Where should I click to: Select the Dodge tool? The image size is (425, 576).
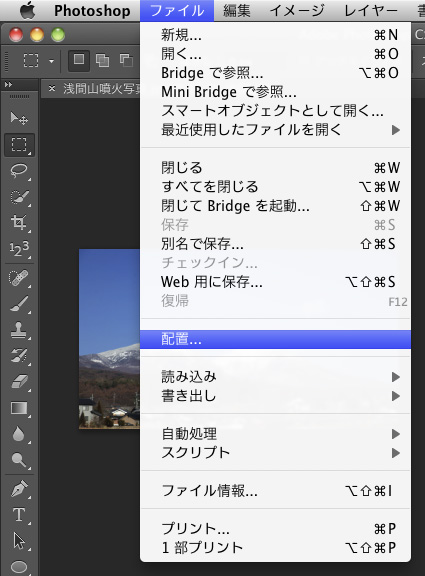pos(19,460)
